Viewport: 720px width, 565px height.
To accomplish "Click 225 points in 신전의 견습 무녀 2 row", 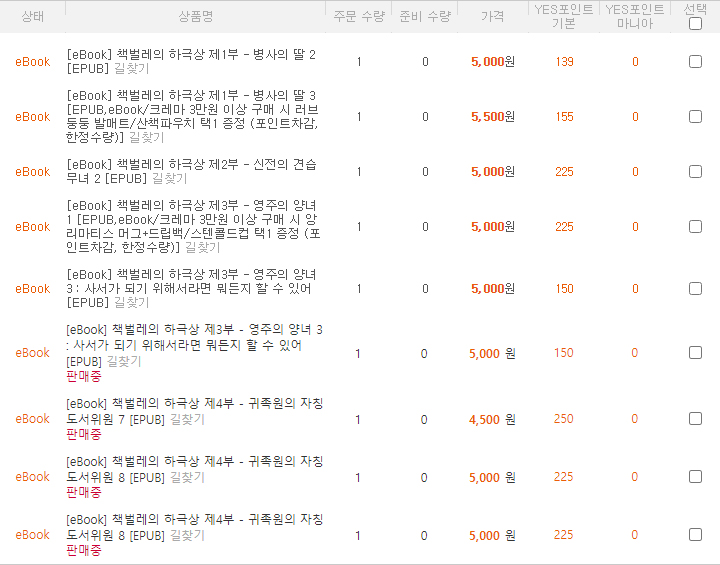I will (x=564, y=172).
